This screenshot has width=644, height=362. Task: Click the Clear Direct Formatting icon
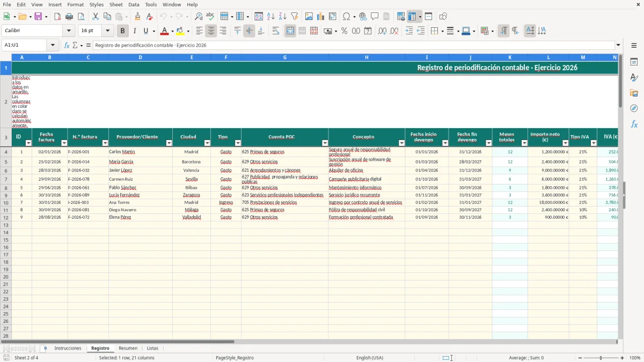[x=150, y=17]
